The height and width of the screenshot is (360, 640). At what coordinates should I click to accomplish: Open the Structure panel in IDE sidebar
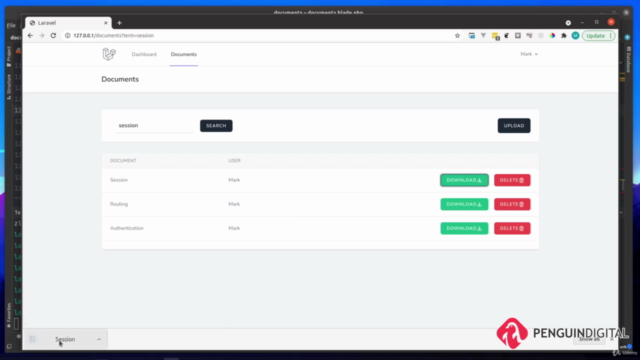tap(9, 87)
